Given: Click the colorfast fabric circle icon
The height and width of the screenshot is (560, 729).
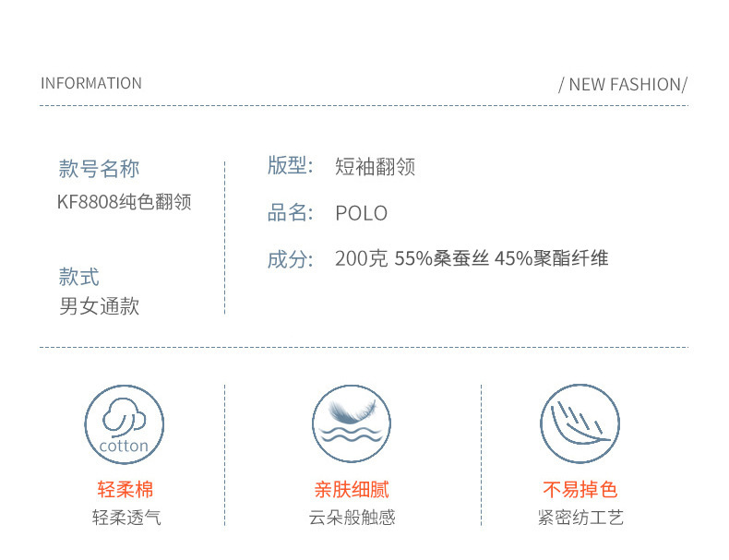Looking at the screenshot, I should [580, 423].
